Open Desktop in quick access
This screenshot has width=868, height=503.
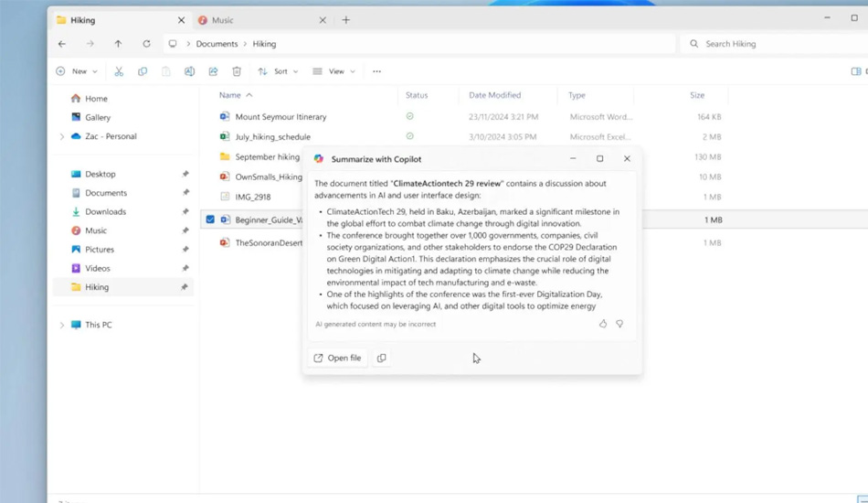(93, 174)
